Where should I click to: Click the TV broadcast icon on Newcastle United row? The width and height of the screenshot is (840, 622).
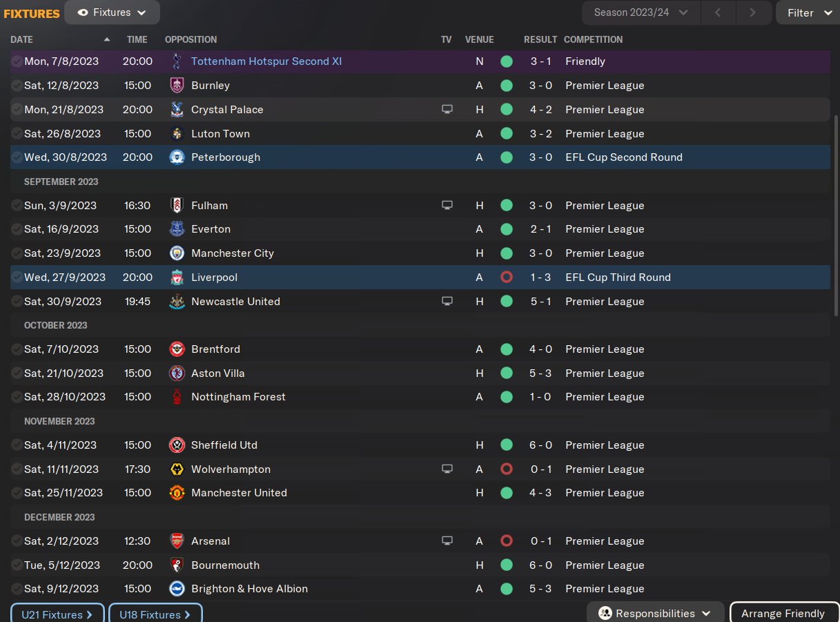(x=447, y=302)
